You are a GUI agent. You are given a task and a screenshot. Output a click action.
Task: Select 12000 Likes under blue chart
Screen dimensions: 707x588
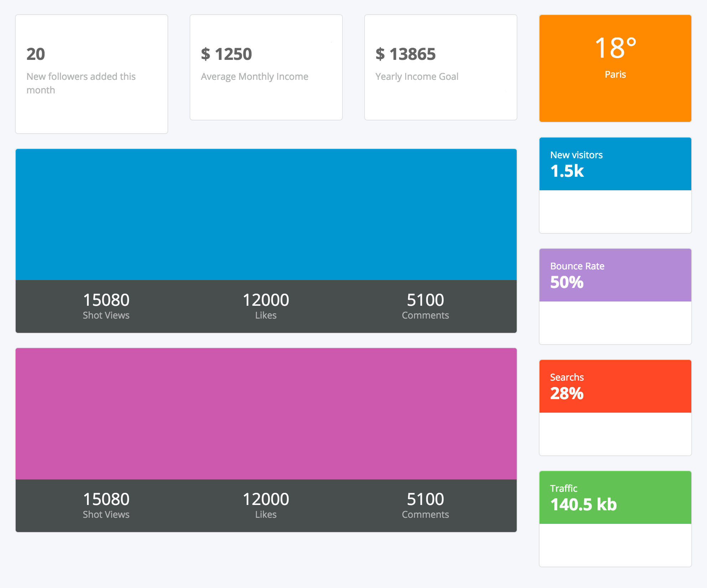[266, 306]
